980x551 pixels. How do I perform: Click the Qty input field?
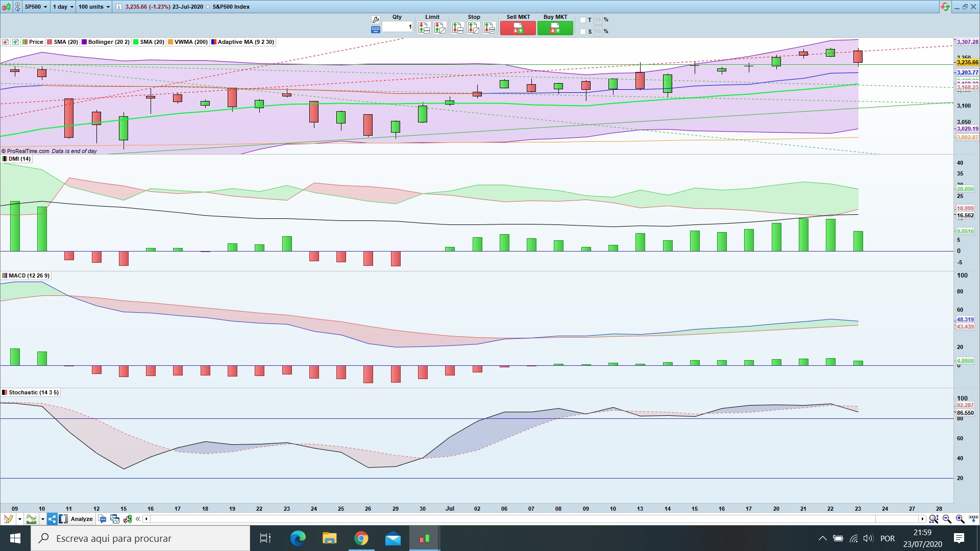pos(398,27)
